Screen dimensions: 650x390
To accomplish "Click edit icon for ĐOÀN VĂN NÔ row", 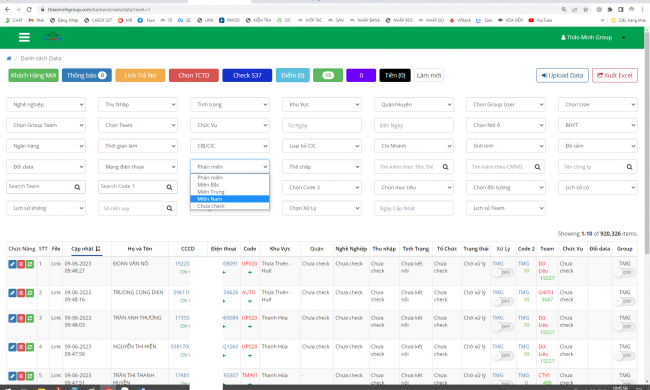I will 12,264.
